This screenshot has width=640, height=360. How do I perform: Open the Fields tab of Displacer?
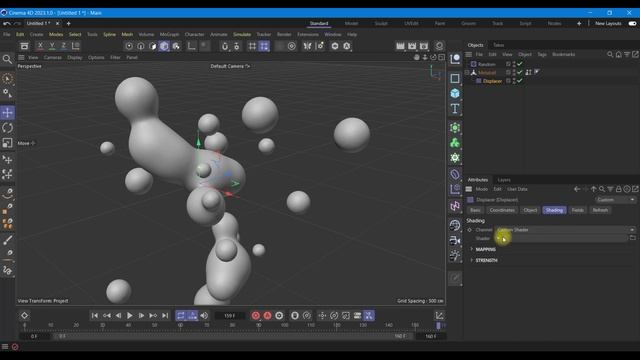point(578,210)
